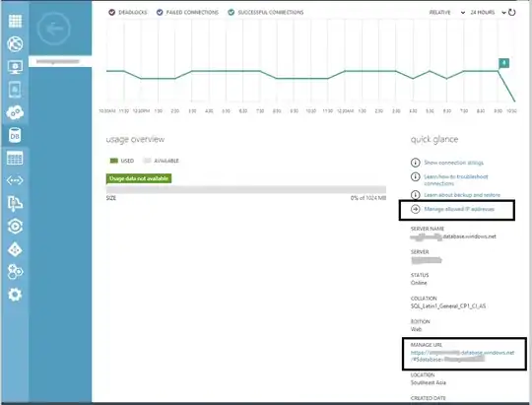Open Add-ons circles-with-plus icon in sidebar
532x405 pixels.
pos(15,272)
